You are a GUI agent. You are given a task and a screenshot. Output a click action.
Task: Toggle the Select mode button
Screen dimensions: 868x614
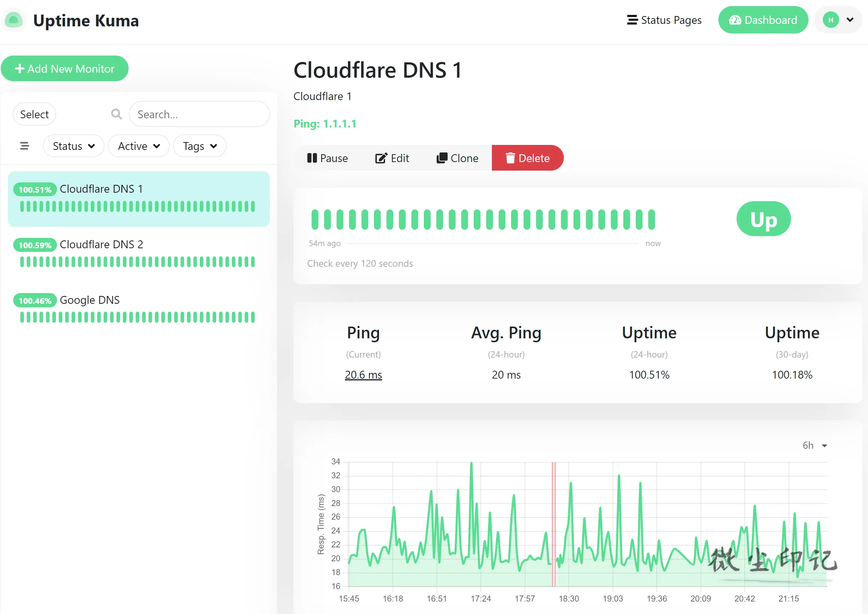(x=35, y=114)
